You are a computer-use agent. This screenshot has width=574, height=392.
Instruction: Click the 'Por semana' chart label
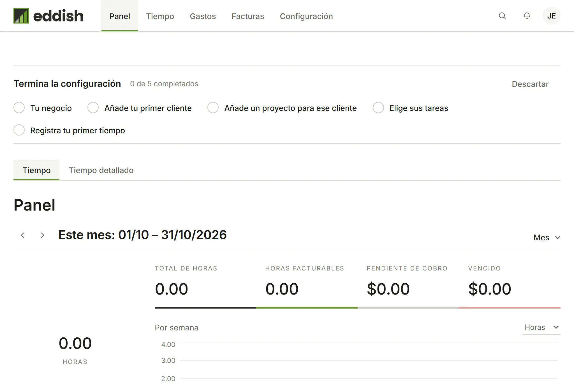[177, 328]
